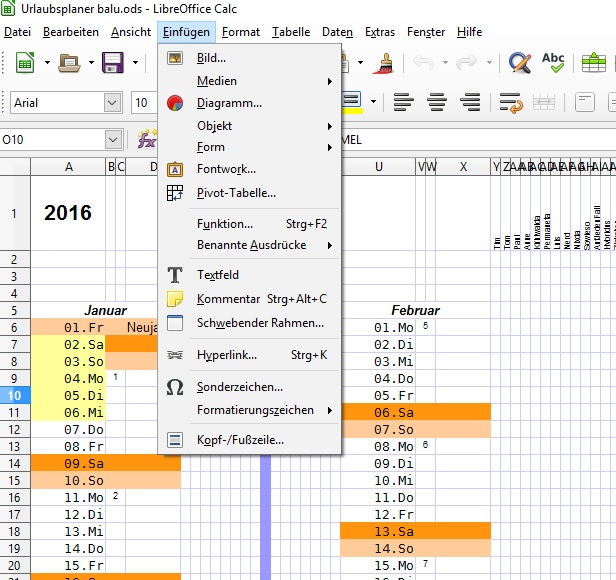Click the Function Wizard fx icon
This screenshot has width=616, height=580.
(x=147, y=139)
